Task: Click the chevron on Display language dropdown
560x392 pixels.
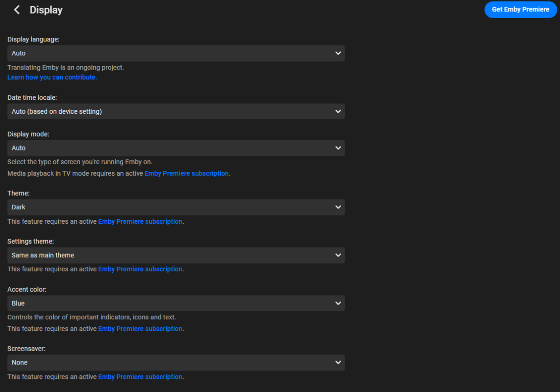Action: click(338, 53)
